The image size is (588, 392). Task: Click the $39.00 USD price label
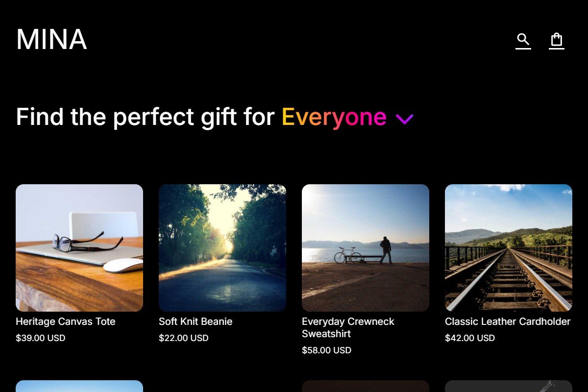[x=41, y=338]
